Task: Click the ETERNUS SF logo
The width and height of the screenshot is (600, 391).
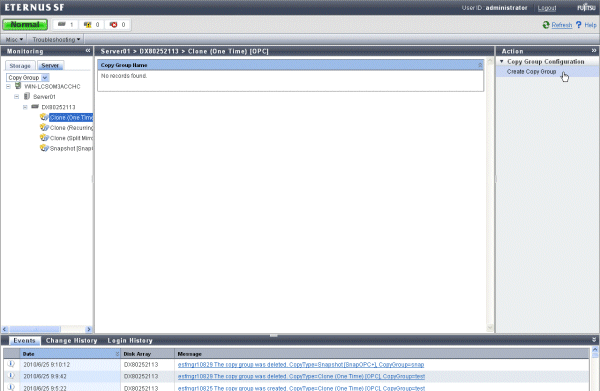Action: pyautogui.click(x=34, y=7)
